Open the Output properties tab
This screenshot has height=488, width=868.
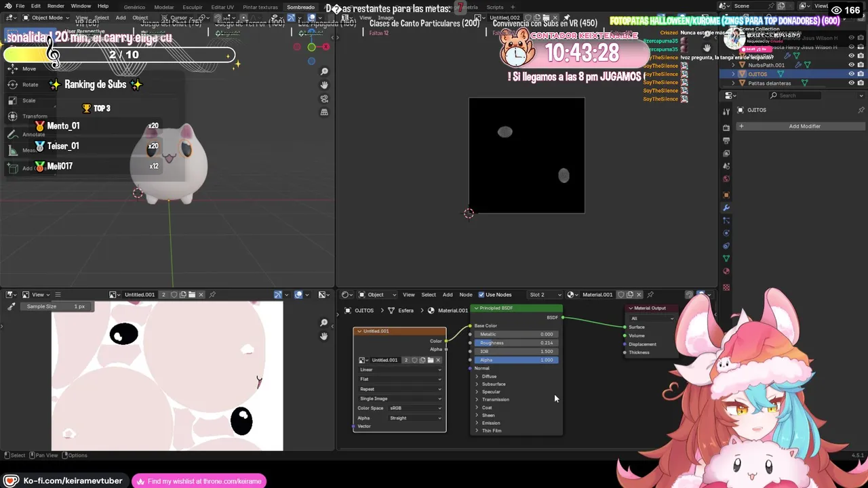pyautogui.click(x=726, y=140)
